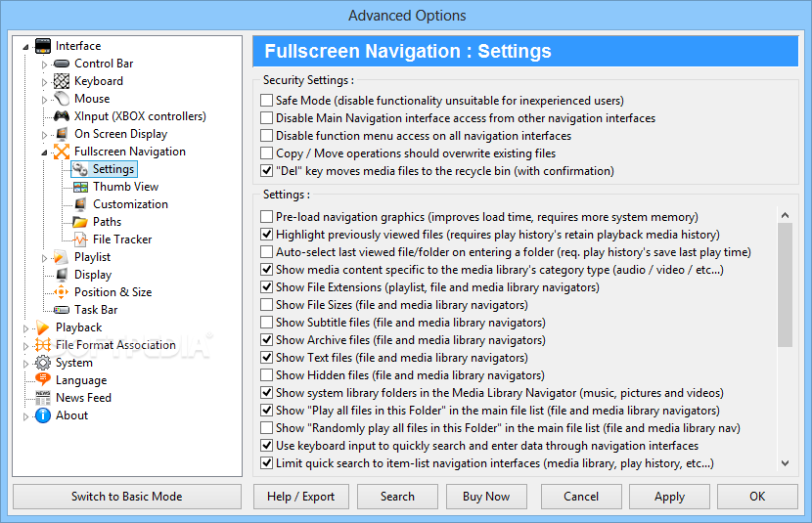Click the scroll down arrow in settings
This screenshot has height=523, width=812.
[785, 463]
